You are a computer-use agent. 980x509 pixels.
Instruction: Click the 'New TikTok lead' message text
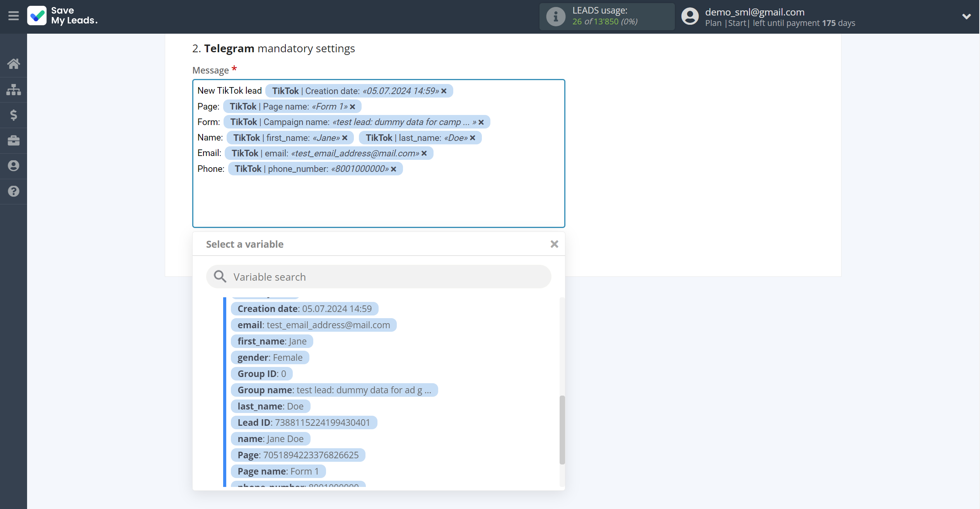(229, 91)
